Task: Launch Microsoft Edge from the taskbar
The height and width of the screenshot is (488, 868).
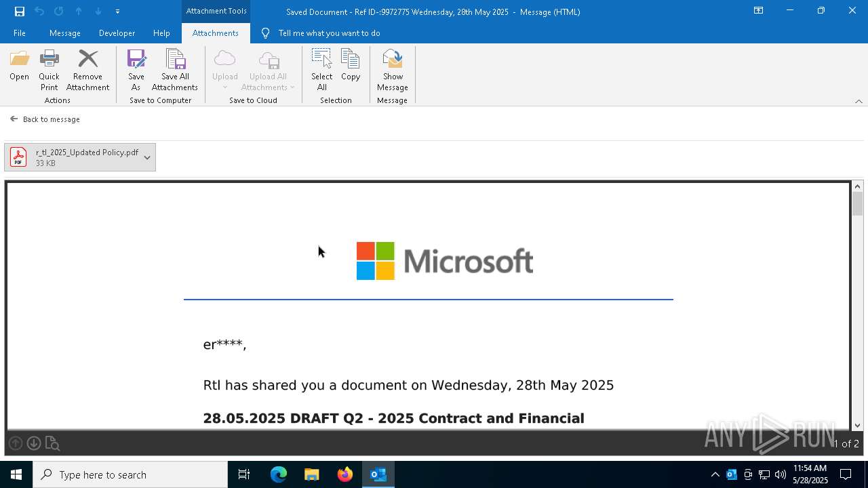Action: 279,474
